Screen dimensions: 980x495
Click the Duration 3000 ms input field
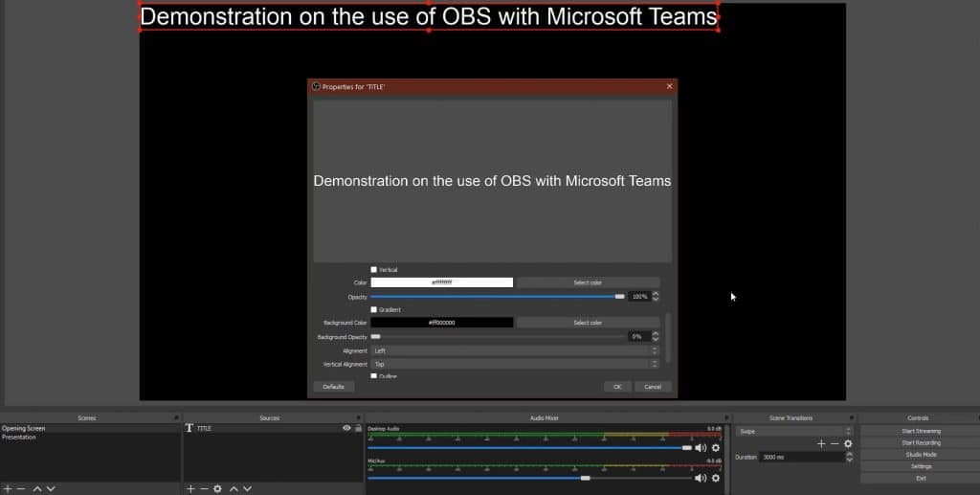coord(802,457)
